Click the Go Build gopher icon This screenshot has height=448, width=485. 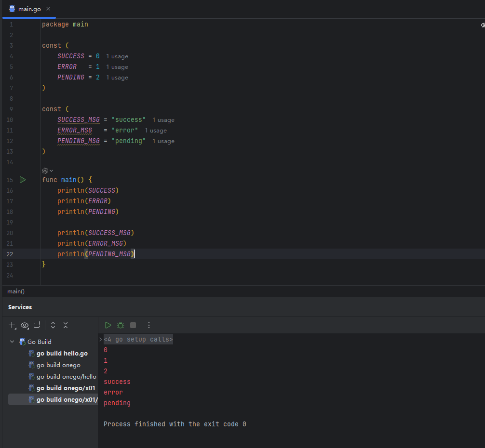pos(22,342)
